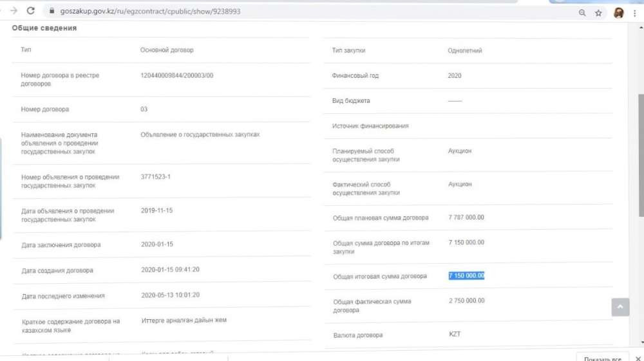644x361 pixels.
Task: Close the downloads bar with X
Action: click(636, 358)
